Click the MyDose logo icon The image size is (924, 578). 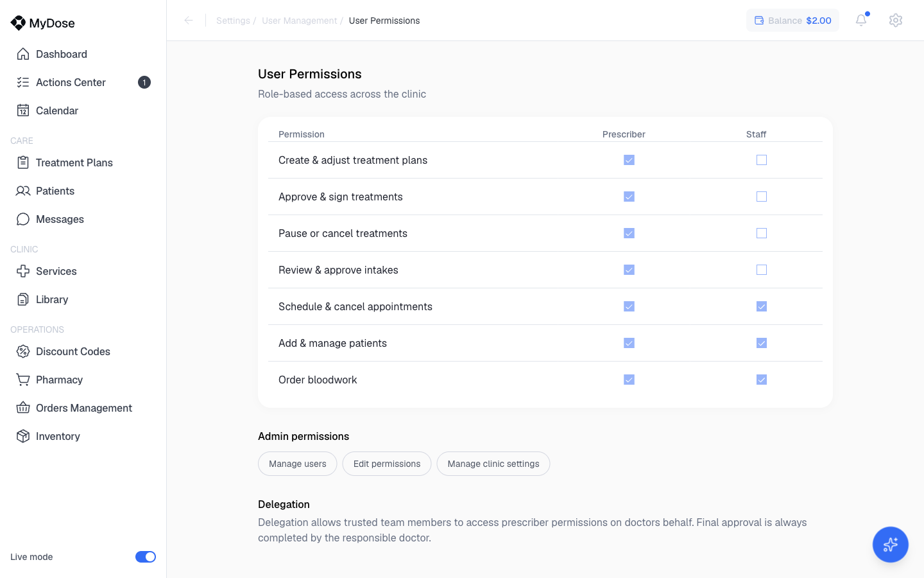coord(18,23)
